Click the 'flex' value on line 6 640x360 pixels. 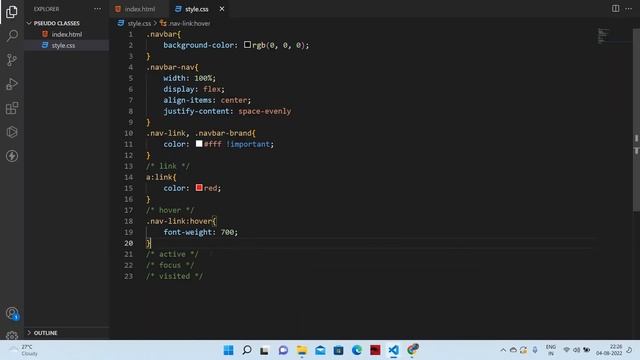[212, 89]
